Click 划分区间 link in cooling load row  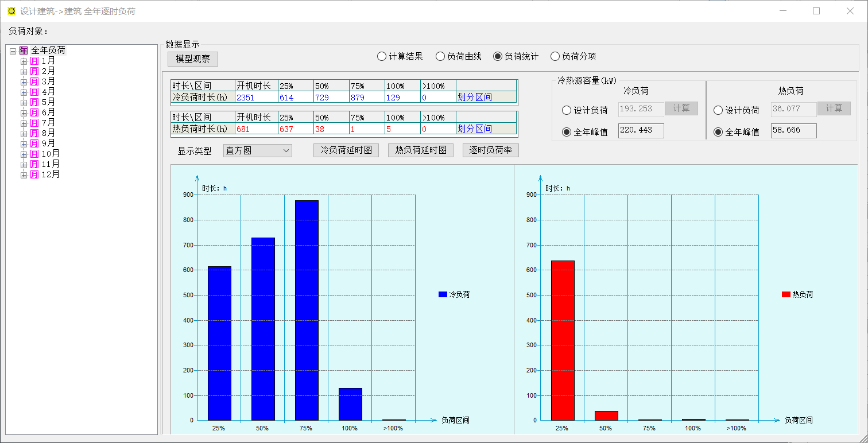(x=475, y=97)
